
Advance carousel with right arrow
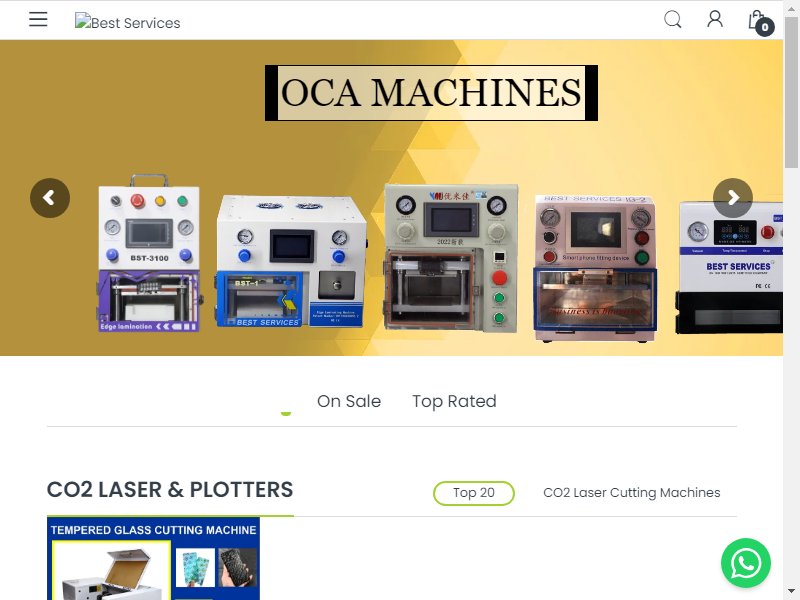pos(733,198)
